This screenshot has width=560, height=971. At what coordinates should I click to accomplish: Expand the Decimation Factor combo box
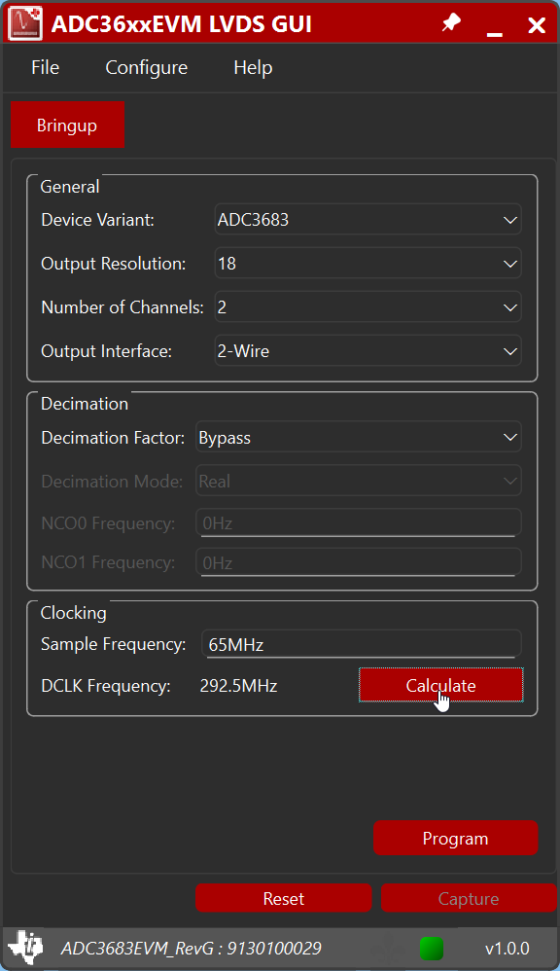[x=360, y=437]
